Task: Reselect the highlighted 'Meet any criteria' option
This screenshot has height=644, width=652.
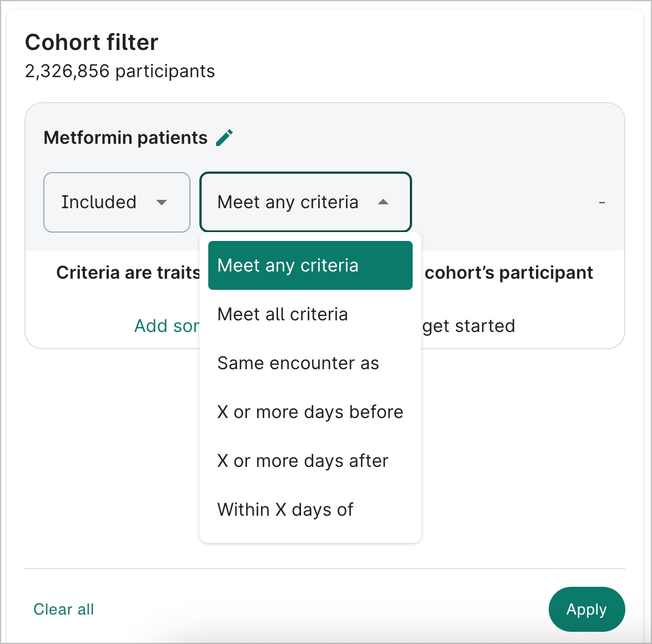Action: [x=310, y=265]
